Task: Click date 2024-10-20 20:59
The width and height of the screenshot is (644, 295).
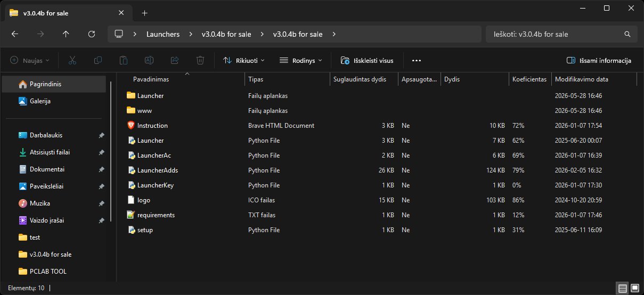Action: (578, 200)
